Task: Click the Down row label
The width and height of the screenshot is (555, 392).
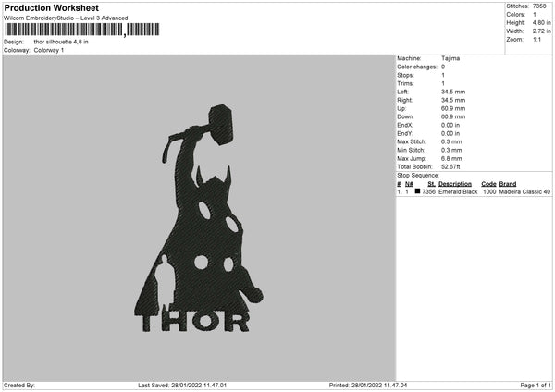Action: (x=405, y=116)
